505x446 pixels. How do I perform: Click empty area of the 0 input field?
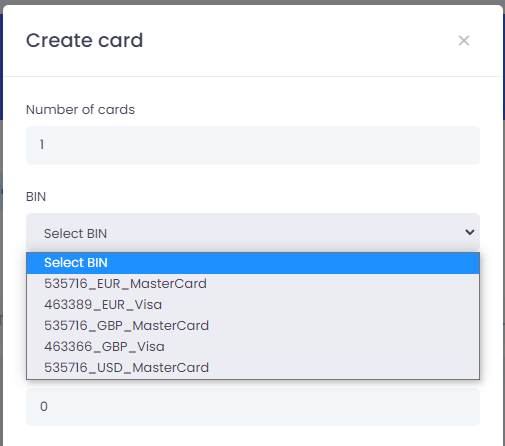tap(267, 407)
